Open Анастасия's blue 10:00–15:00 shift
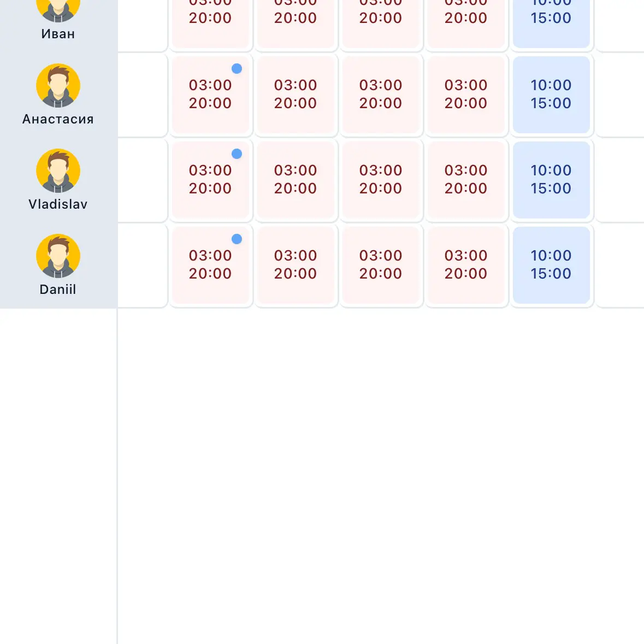 tap(551, 94)
